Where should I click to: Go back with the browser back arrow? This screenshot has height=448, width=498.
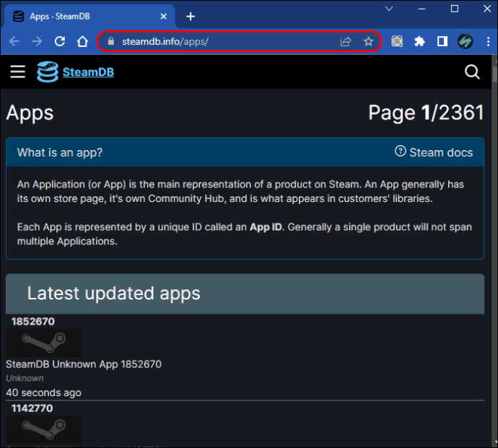click(14, 41)
